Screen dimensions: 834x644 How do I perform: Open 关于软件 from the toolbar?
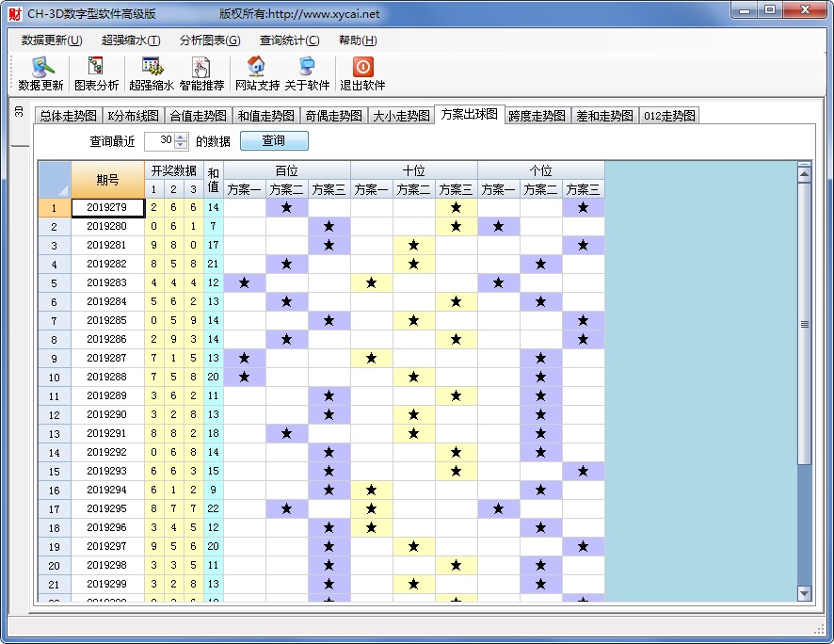point(306,74)
